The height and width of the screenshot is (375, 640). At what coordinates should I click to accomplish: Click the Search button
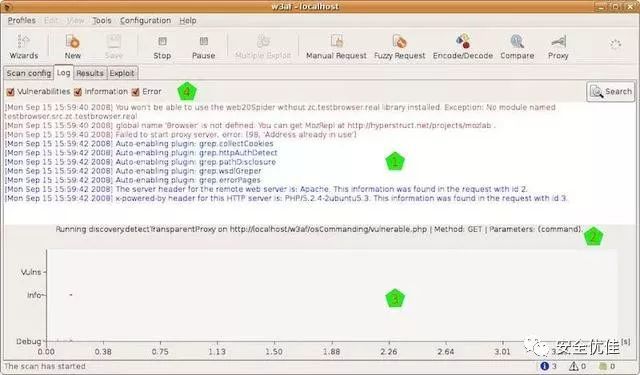pyautogui.click(x=611, y=92)
